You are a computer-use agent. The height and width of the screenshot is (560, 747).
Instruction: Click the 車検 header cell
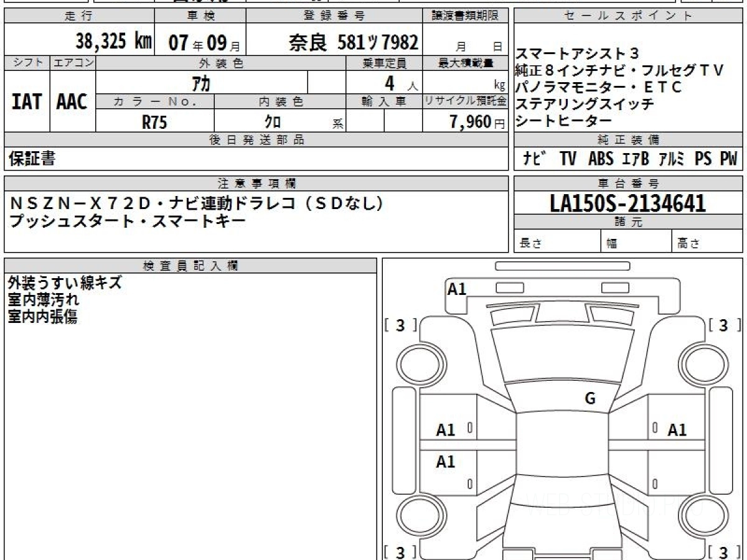coord(200,16)
